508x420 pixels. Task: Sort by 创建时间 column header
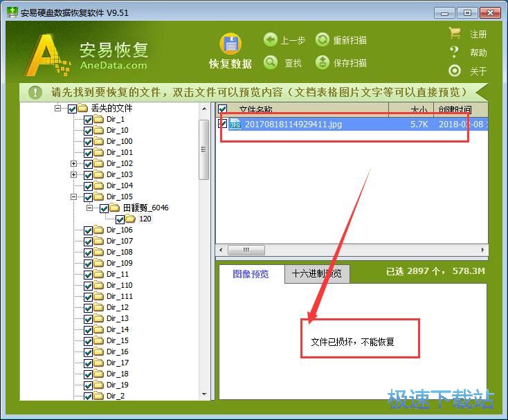461,109
